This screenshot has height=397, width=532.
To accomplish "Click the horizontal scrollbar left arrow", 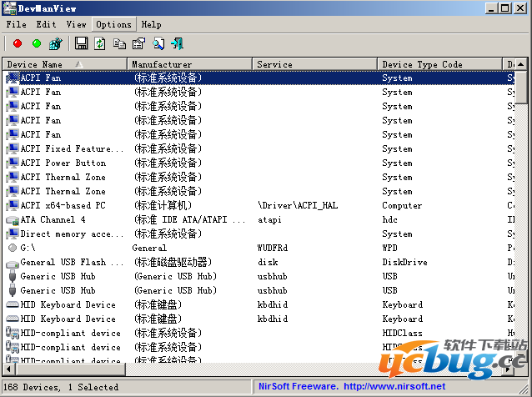I will coord(8,369).
